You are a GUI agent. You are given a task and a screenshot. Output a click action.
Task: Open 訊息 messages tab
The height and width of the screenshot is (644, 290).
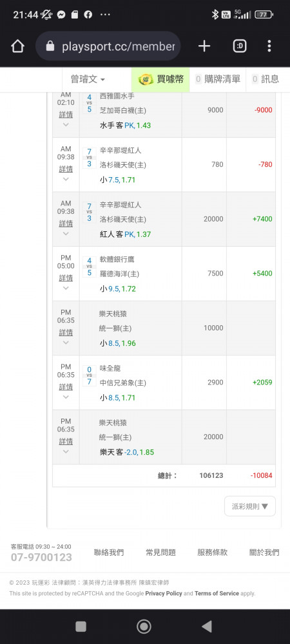pyautogui.click(x=266, y=79)
